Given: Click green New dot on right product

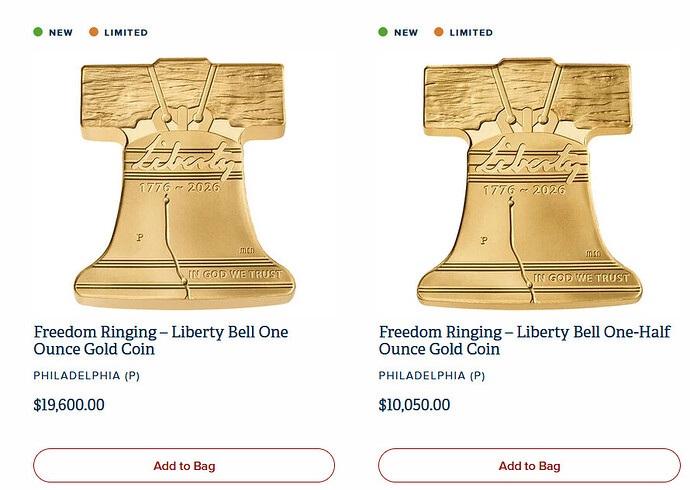Looking at the screenshot, I should pos(383,32).
